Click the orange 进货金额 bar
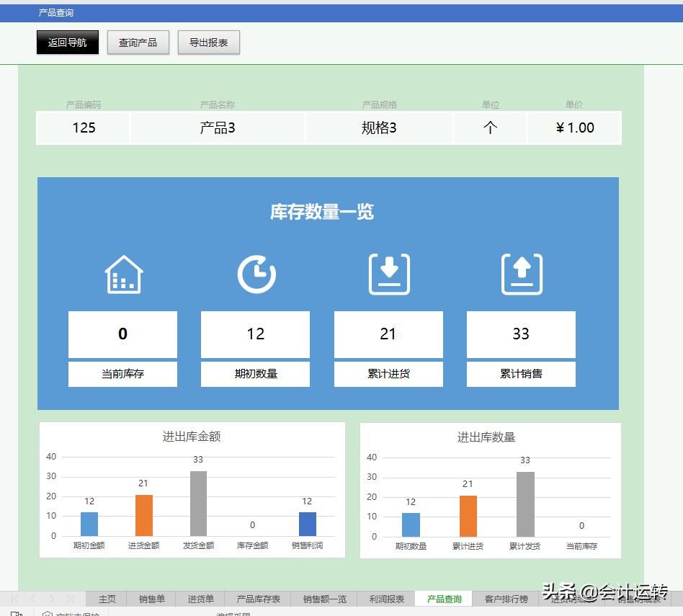 tap(144, 515)
